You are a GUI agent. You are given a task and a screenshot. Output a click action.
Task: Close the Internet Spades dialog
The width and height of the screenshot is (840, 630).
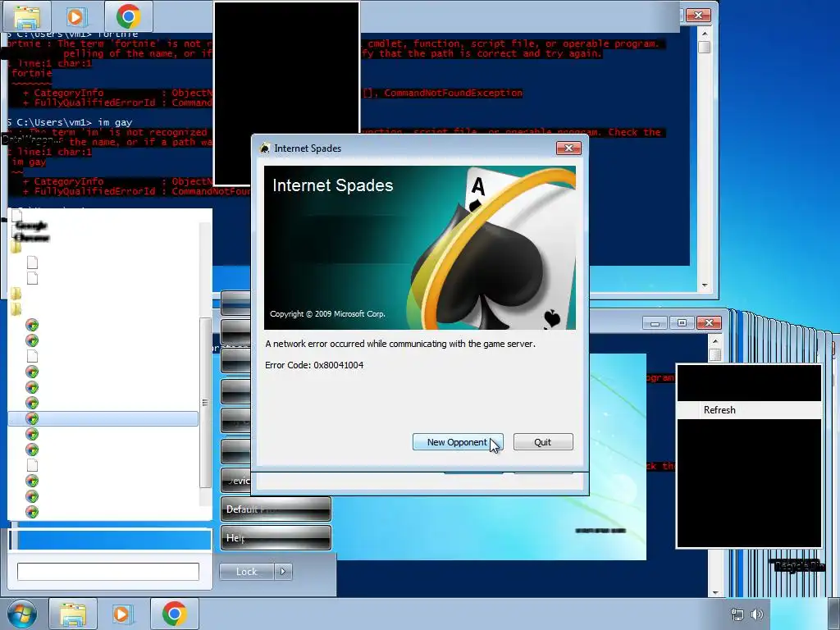[568, 148]
